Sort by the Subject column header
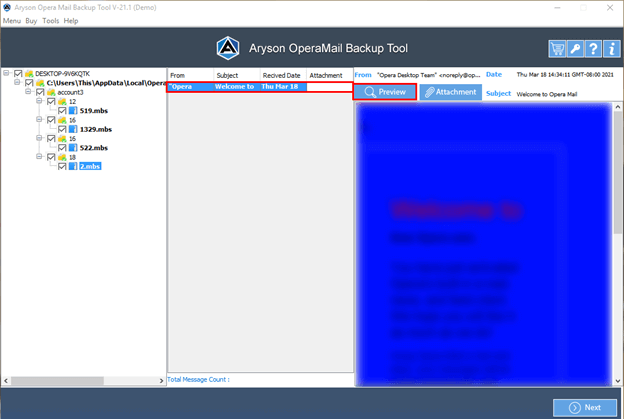This screenshot has height=419, width=624. [x=237, y=75]
